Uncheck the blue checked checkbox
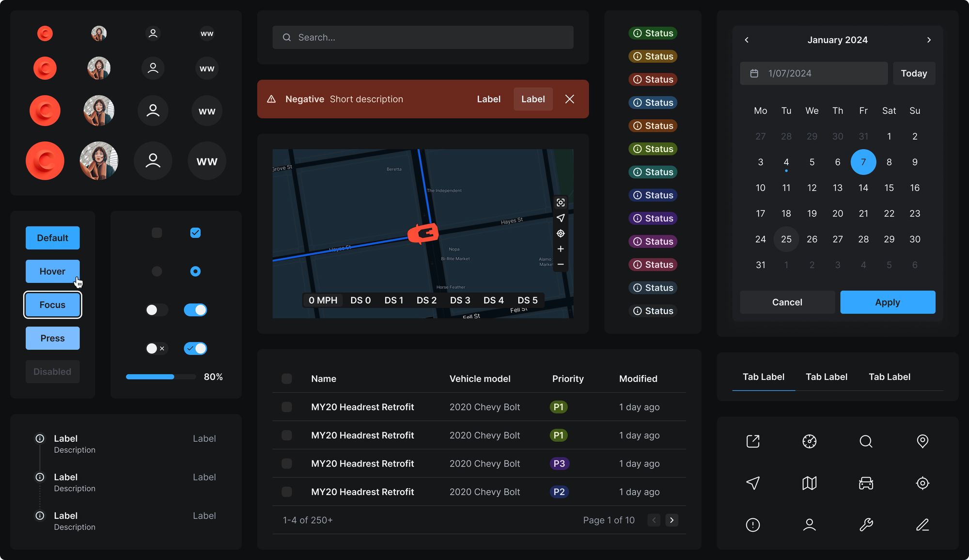The image size is (969, 560). click(195, 233)
